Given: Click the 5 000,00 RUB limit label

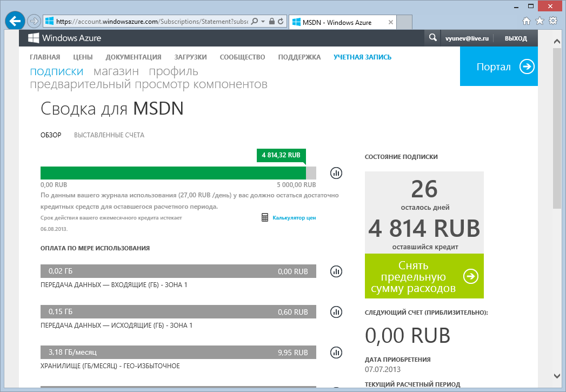Looking at the screenshot, I should [x=296, y=185].
